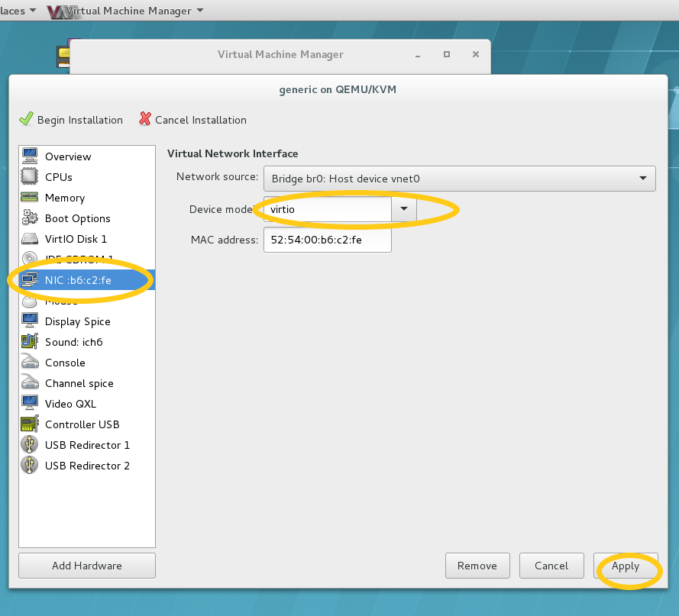Select CPUs in the hardware list

87,177
